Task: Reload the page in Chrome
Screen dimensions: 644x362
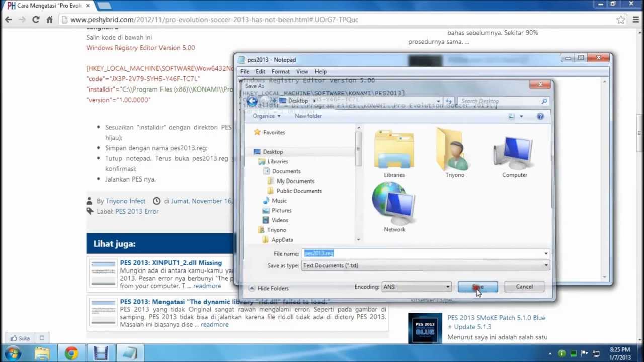Action: tap(36, 20)
